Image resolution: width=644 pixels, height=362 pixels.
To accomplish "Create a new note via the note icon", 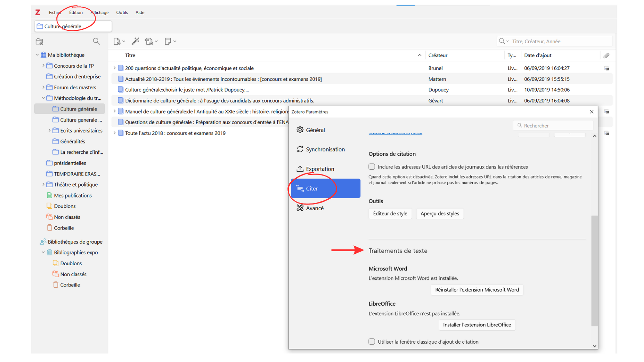I will coord(168,41).
